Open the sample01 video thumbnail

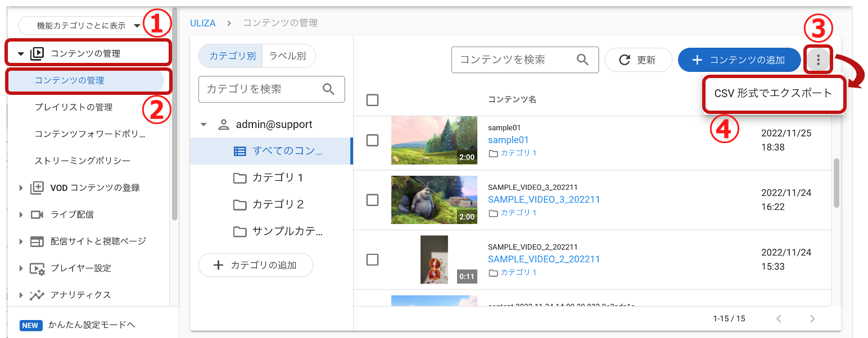click(x=434, y=140)
